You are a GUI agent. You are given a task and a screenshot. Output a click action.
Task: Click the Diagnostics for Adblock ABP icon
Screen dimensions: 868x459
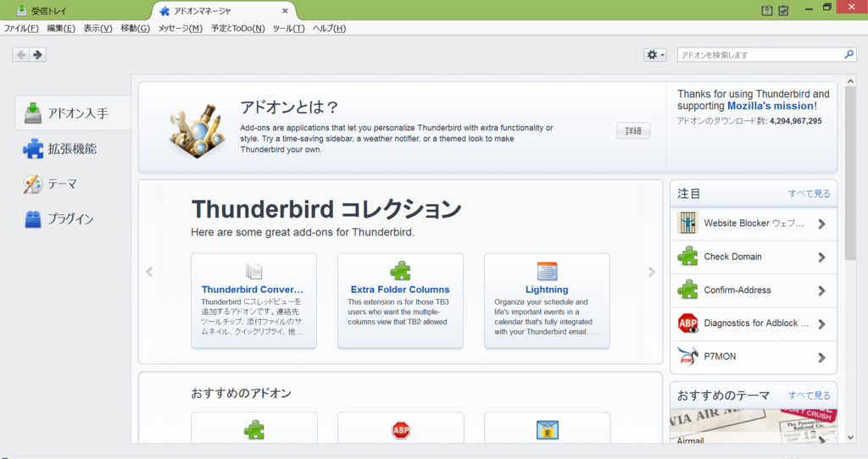click(x=687, y=323)
